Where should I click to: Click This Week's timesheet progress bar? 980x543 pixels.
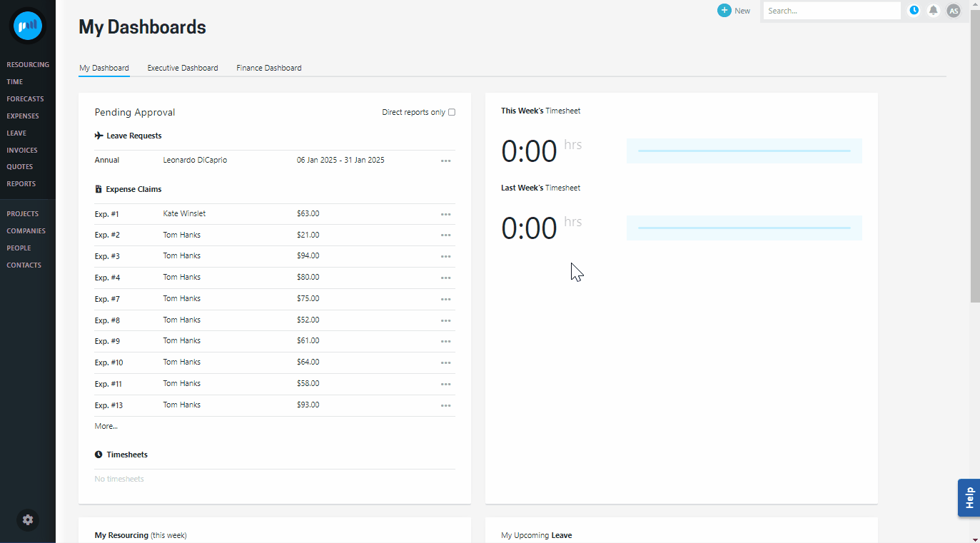pos(744,151)
